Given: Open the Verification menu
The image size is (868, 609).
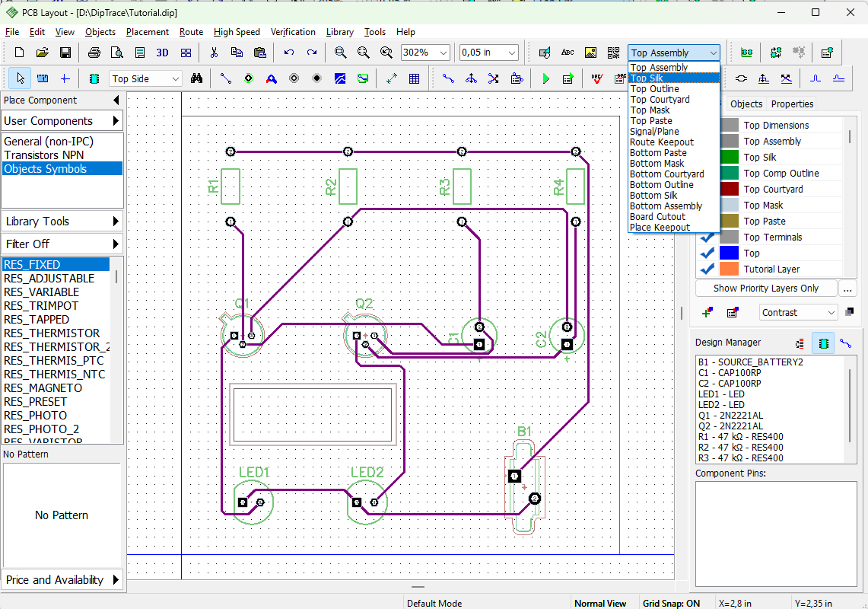Looking at the screenshot, I should click(293, 32).
